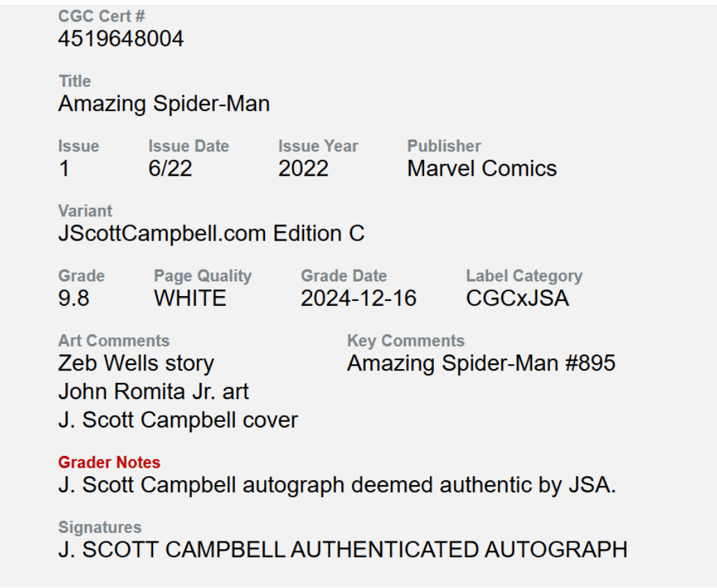Screen dimensions: 717x588
Task: Click the Art Comments heading label
Action: coord(113,341)
